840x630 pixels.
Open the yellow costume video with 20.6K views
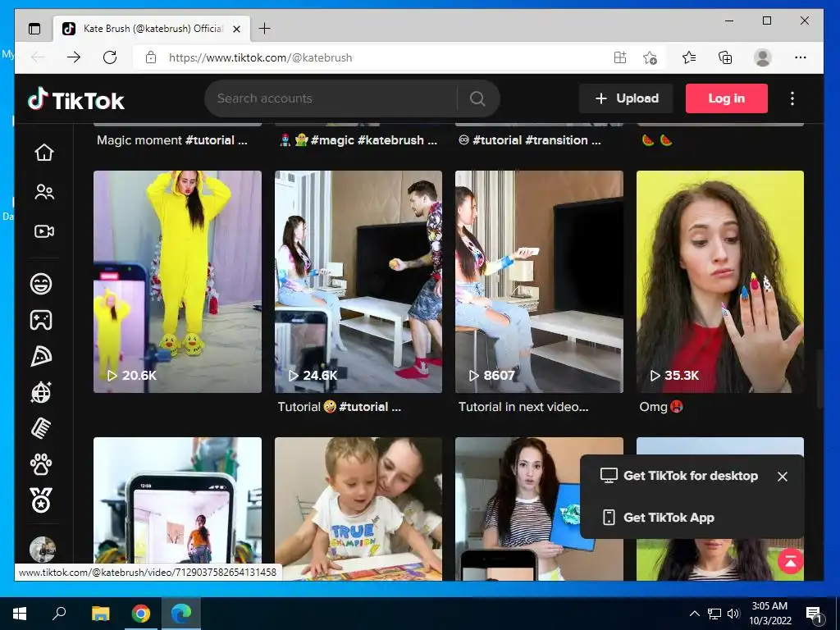(x=177, y=282)
